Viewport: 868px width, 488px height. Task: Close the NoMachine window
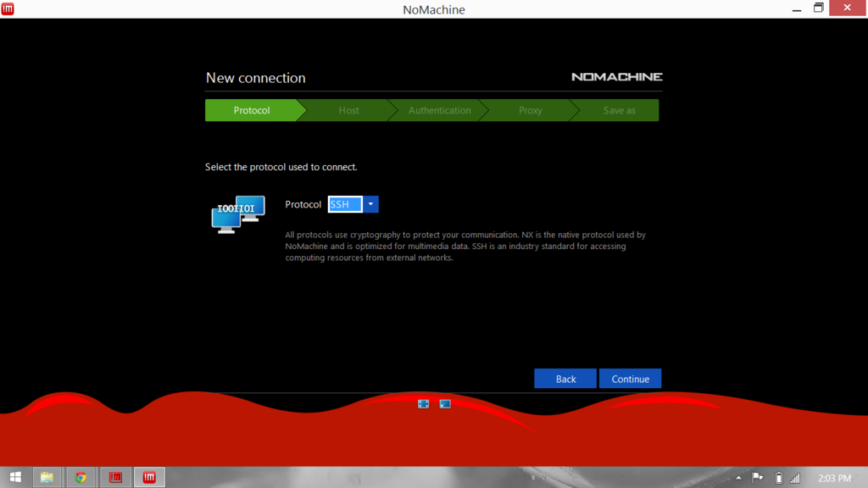[x=847, y=8]
